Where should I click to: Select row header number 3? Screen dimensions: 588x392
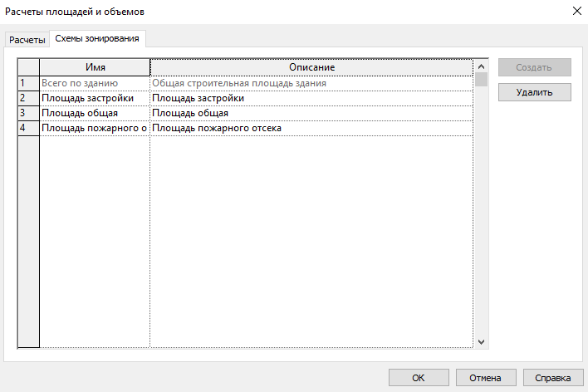[x=28, y=113]
